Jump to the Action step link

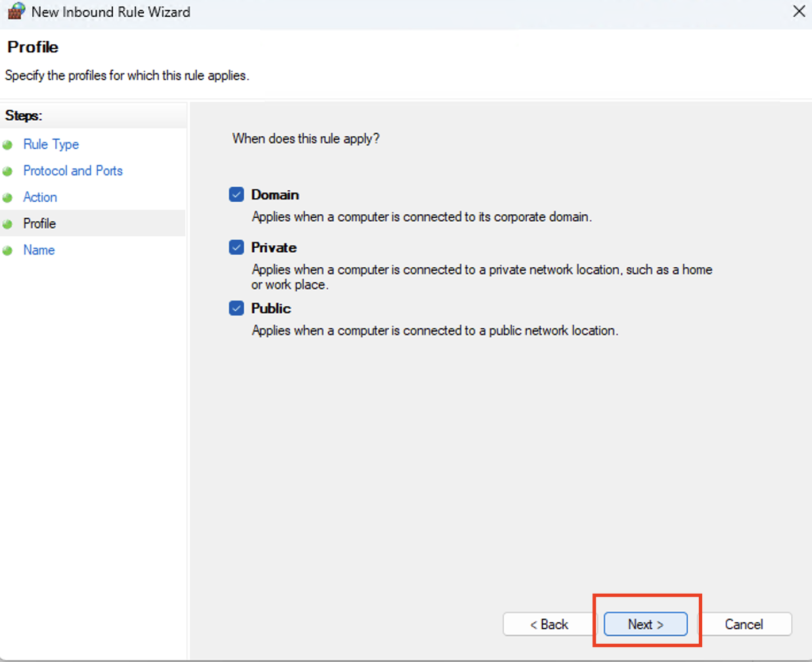point(40,197)
